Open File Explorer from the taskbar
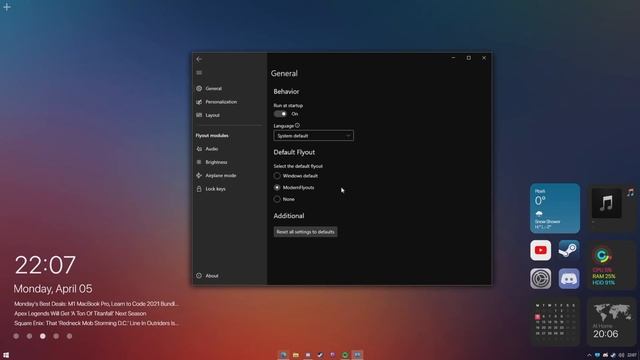640x360 pixels. (296, 355)
